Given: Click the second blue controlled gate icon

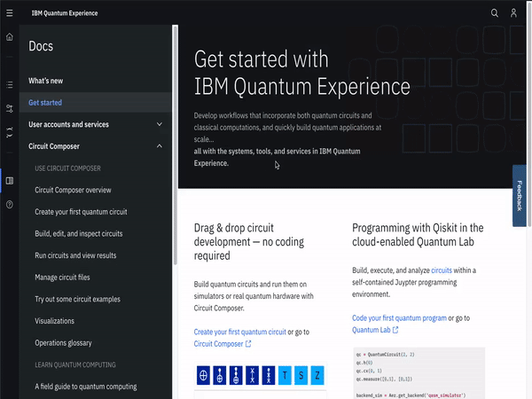Looking at the screenshot, I should 220,375.
